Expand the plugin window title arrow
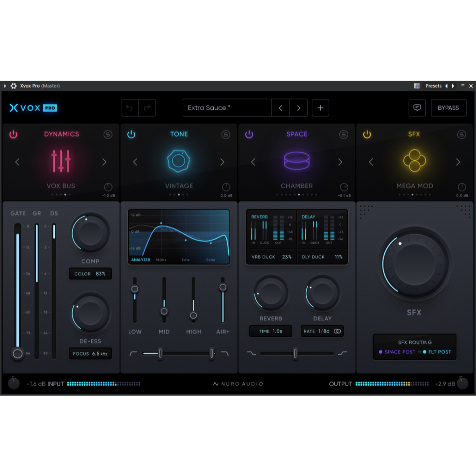 click(5, 86)
